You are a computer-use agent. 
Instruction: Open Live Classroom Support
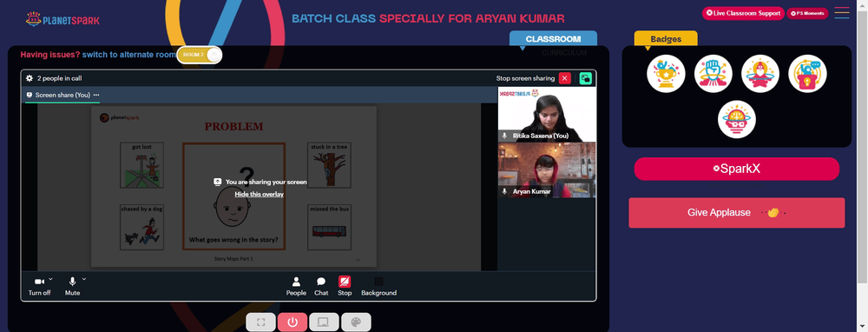click(x=743, y=13)
